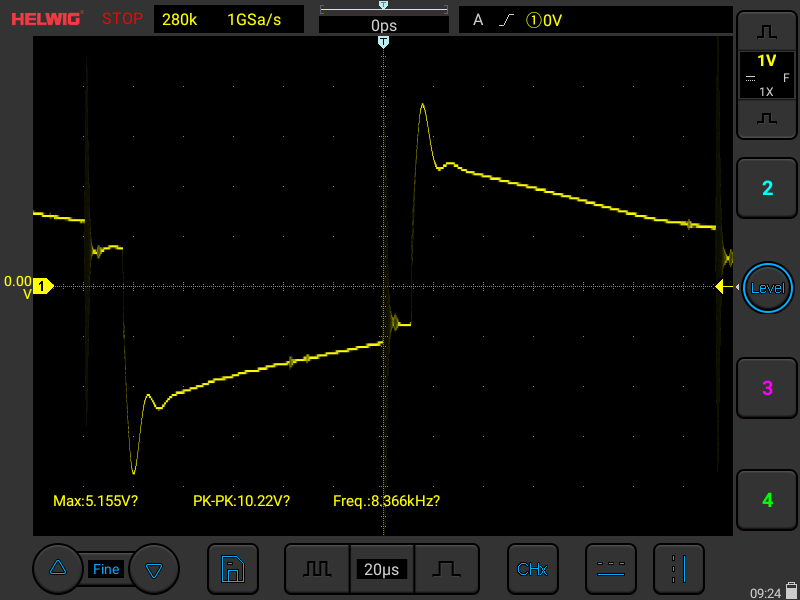The image size is (800, 600).
Task: Click lower pulse icon below 1X probe
Action: 767,119
